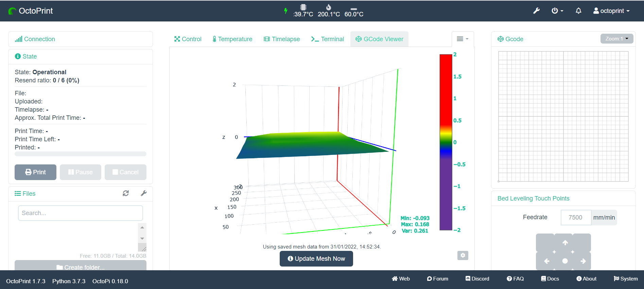This screenshot has height=289, width=644.
Task: Click the notification bell icon
Action: click(578, 11)
